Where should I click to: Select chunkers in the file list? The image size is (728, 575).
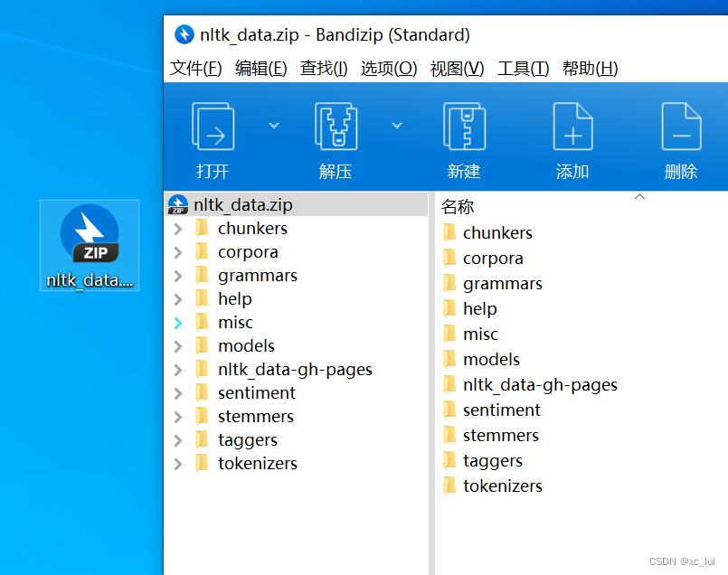pyautogui.click(x=487, y=233)
